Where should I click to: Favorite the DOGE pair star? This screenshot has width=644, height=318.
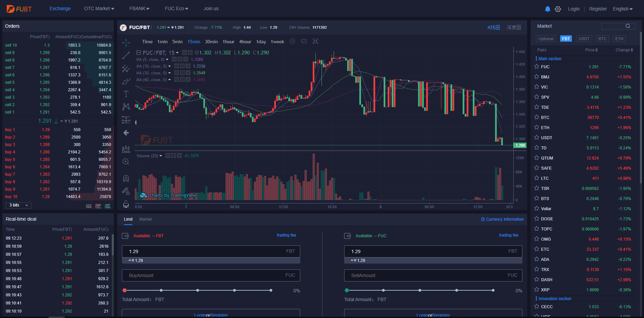tap(537, 219)
